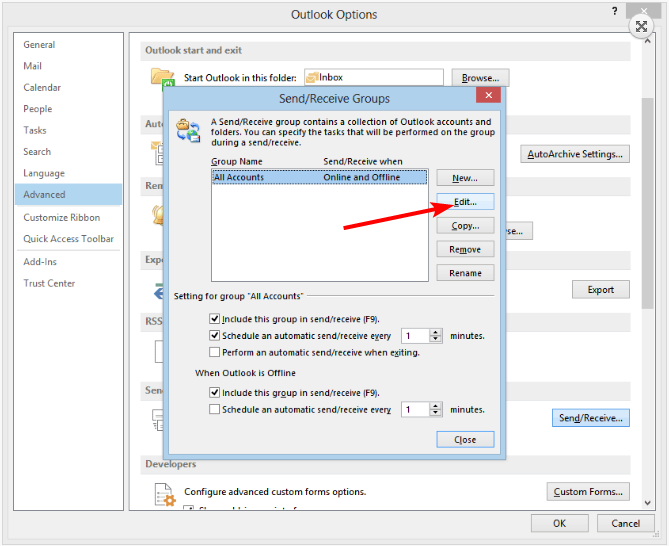The image size is (669, 546).
Task: Click the Rename button
Action: [x=465, y=273]
